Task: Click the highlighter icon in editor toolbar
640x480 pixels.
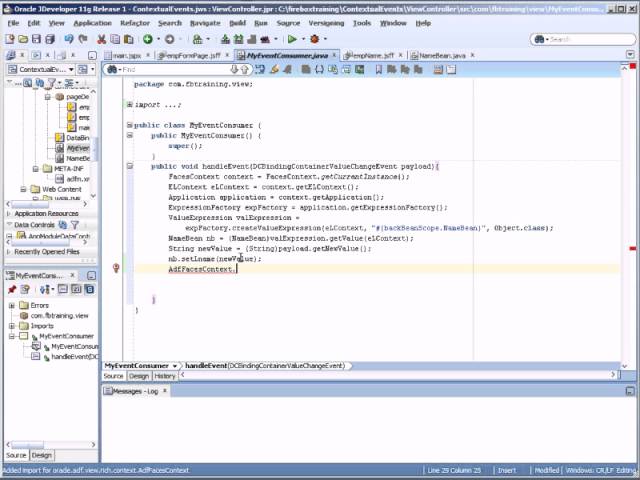Action: tap(274, 69)
